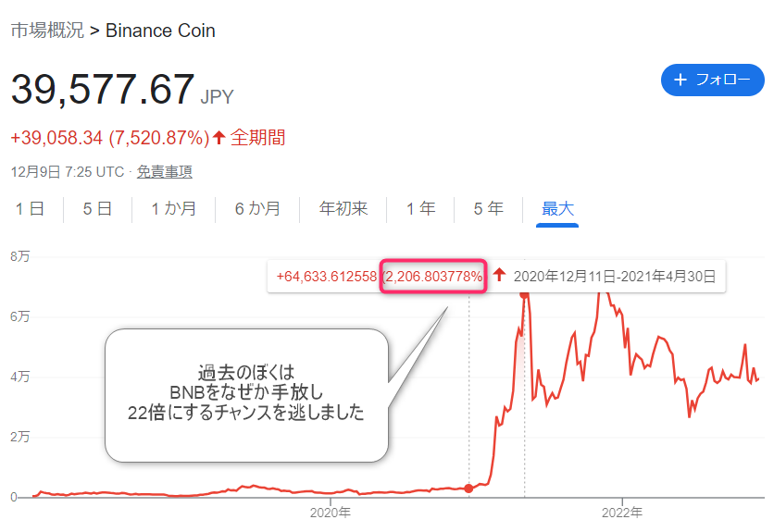Switch to the 6か月 range tab
The image size is (774, 532).
point(257,209)
